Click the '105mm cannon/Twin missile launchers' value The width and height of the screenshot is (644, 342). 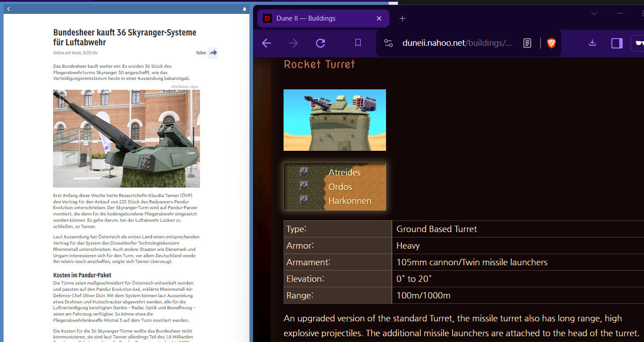pos(472,262)
